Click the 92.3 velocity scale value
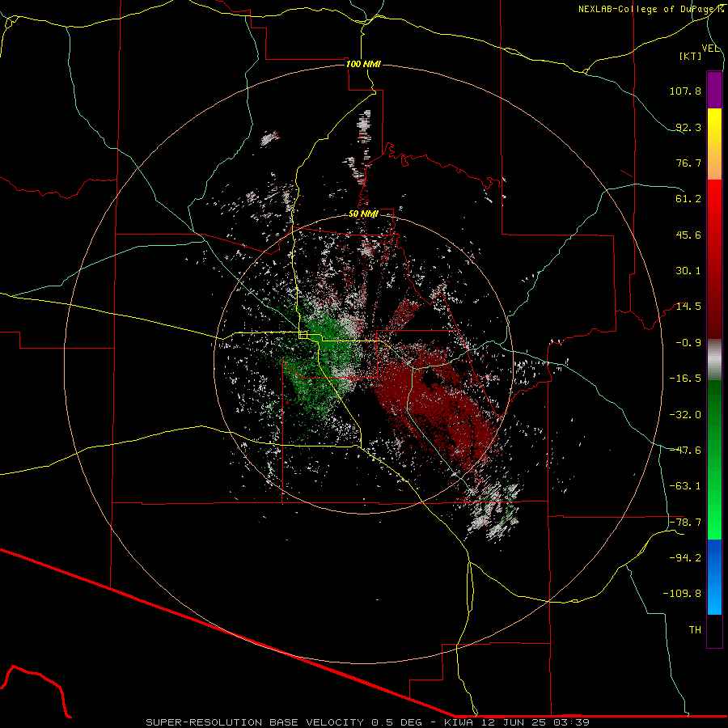Image resolution: width=728 pixels, height=728 pixels. click(688, 127)
